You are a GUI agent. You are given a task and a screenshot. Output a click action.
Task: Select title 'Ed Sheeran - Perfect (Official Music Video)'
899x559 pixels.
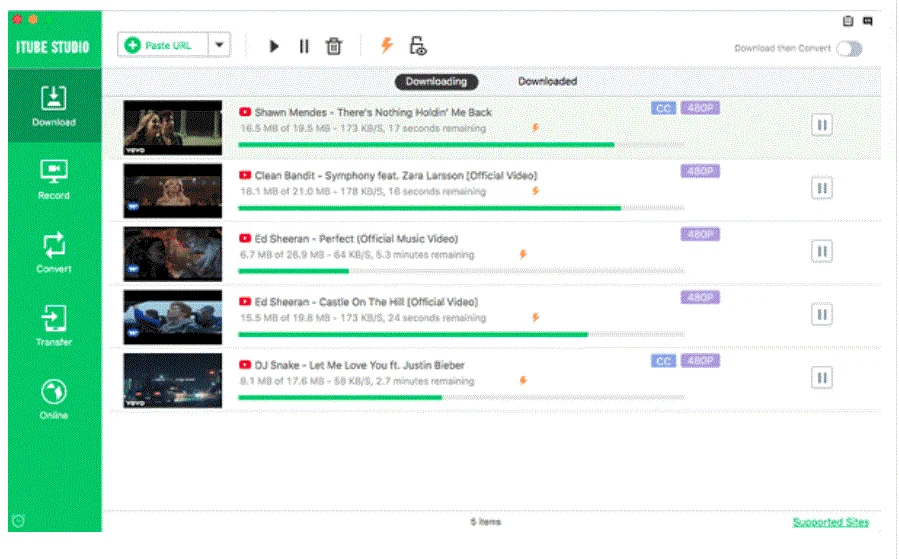pos(356,239)
